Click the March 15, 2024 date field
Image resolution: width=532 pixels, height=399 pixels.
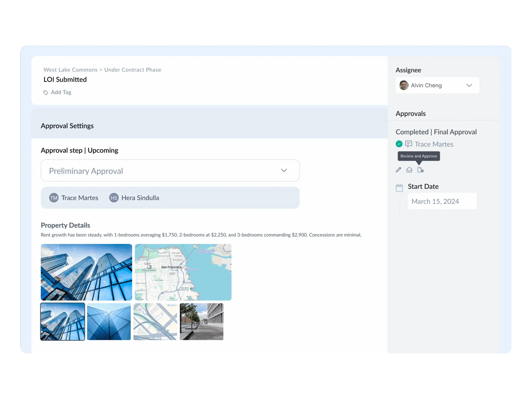click(x=442, y=201)
